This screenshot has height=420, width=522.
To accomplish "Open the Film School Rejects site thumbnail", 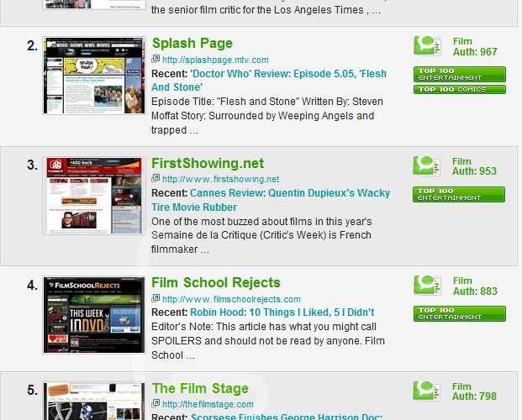I will tap(93, 315).
